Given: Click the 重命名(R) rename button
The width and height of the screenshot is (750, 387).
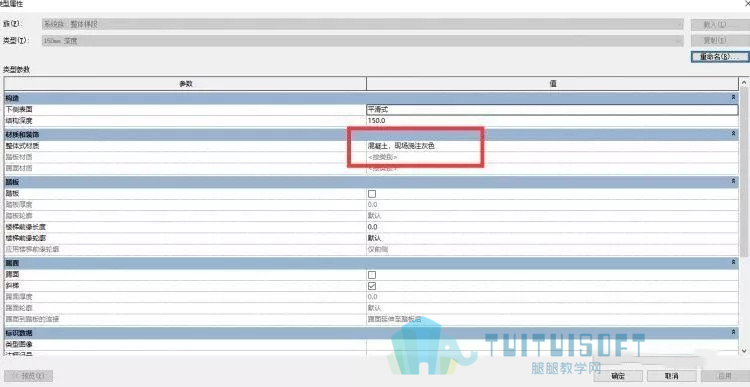Looking at the screenshot, I should (x=720, y=56).
